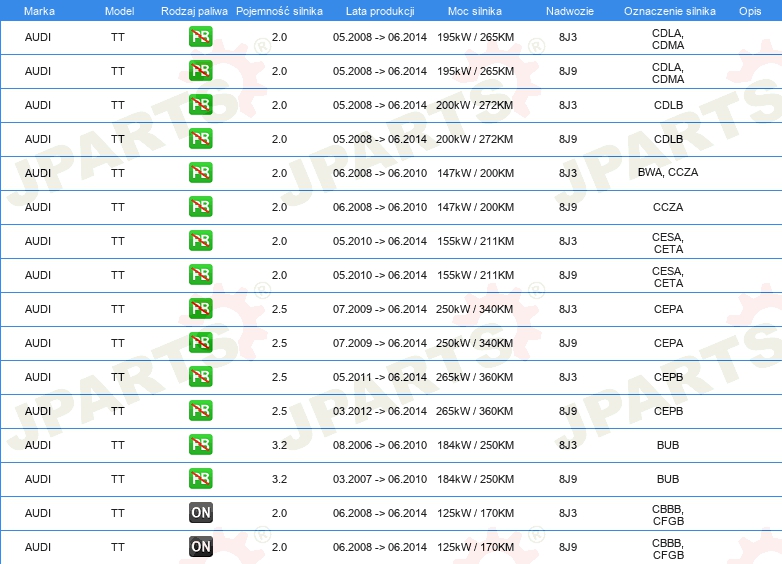Viewport: 782px width, 564px height.
Task: Click '155kW / 211KM' in the 8J9 row
Action: click(x=475, y=275)
